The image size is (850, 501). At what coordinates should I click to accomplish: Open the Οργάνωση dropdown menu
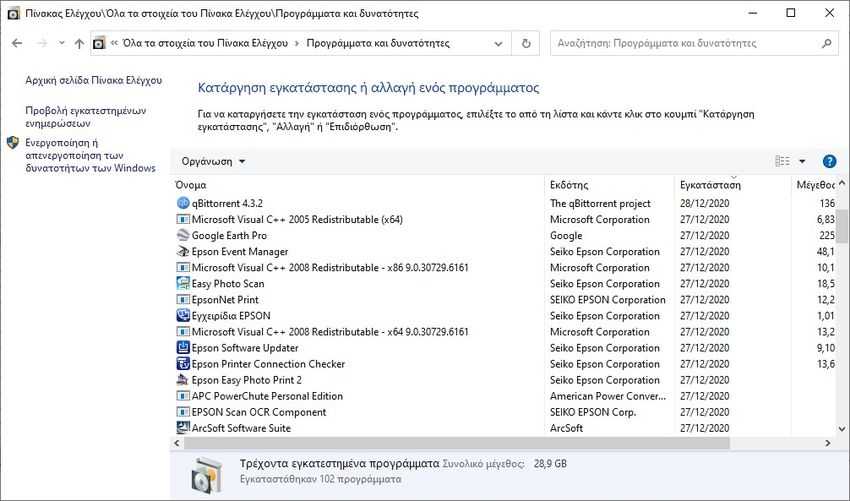pos(214,162)
